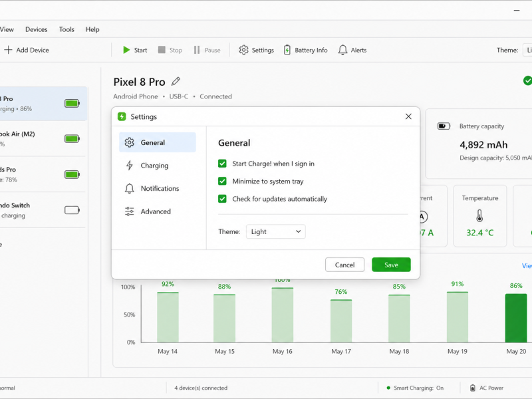532x399 pixels.
Task: Click the Battery capacity card icon
Action: [444, 126]
